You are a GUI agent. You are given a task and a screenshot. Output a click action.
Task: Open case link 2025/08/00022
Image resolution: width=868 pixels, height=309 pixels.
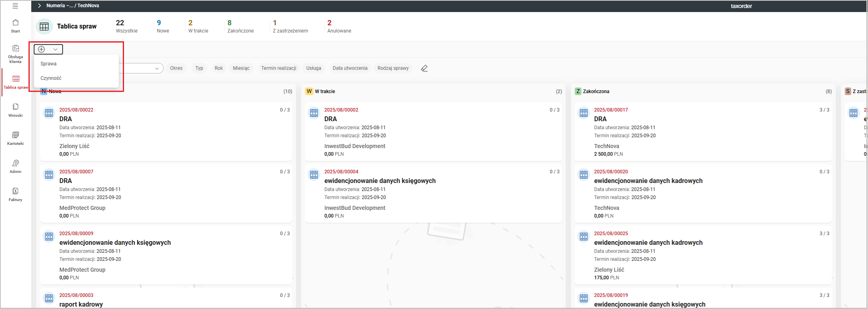(x=76, y=110)
